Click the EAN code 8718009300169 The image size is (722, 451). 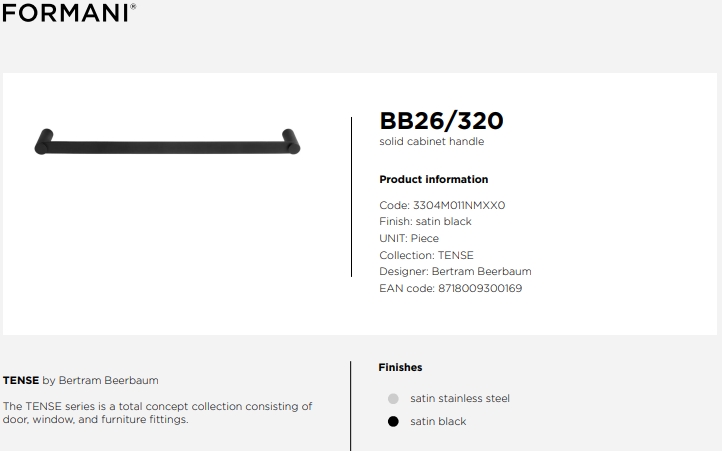click(480, 288)
